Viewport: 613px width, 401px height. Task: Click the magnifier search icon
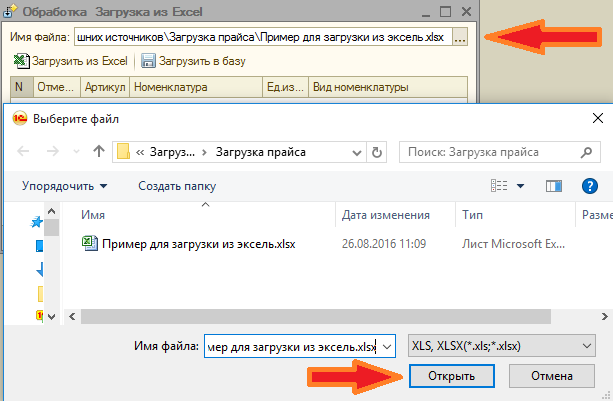tap(586, 152)
